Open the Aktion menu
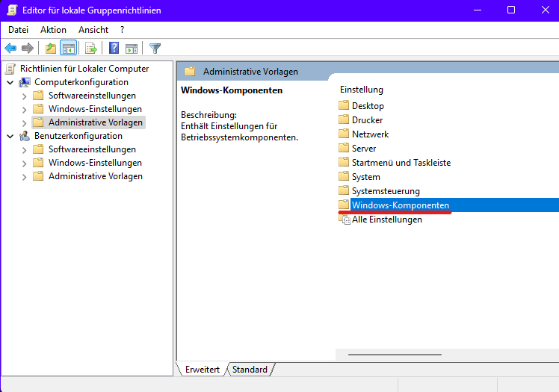Image resolution: width=559 pixels, height=392 pixels. [53, 30]
